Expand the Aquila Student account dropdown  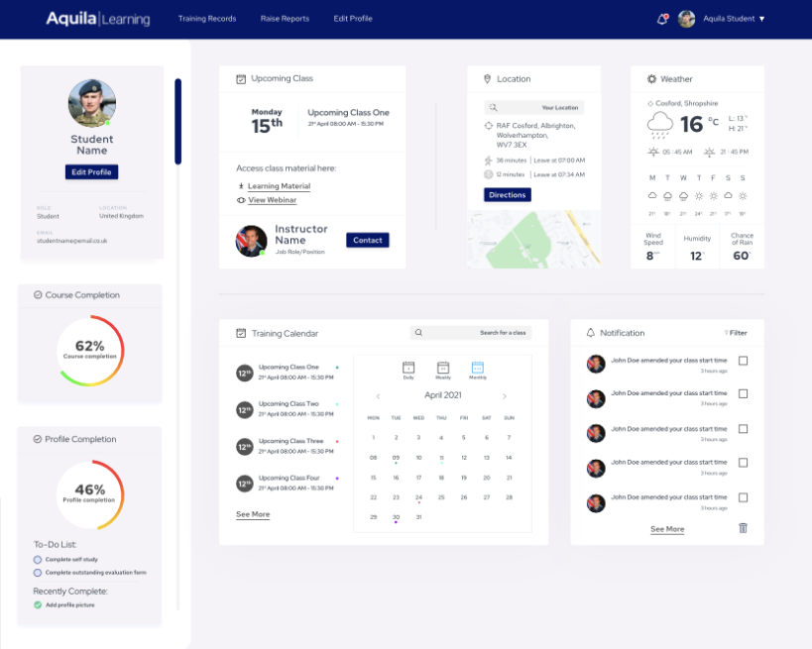point(761,19)
